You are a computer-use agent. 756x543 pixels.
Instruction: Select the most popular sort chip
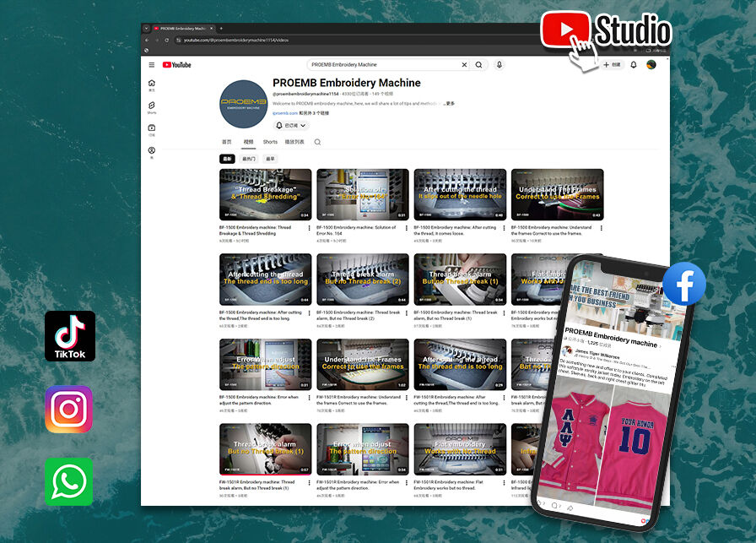click(249, 159)
